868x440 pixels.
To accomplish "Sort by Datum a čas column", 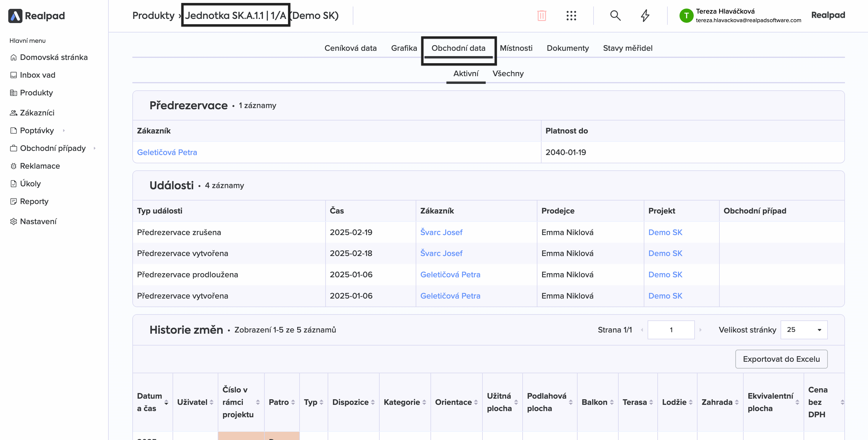I will (166, 402).
